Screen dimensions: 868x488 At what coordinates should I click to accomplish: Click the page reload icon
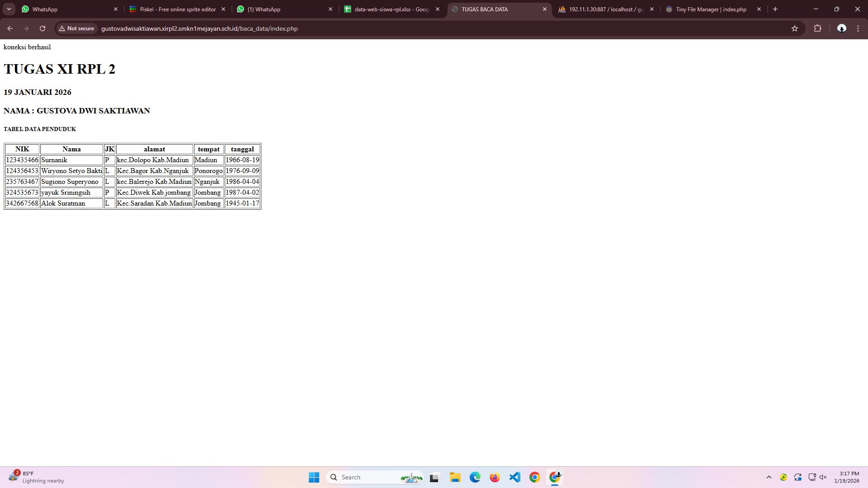(42, 28)
